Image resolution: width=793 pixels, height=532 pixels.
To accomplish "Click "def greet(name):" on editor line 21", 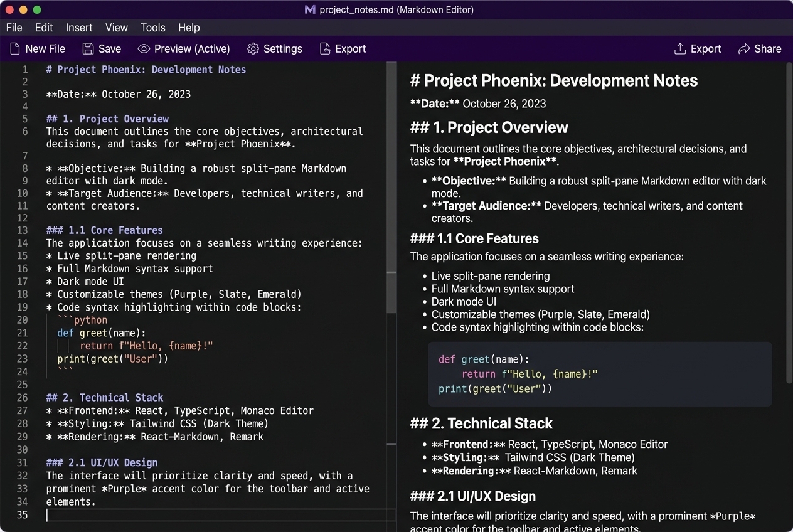I will (102, 333).
